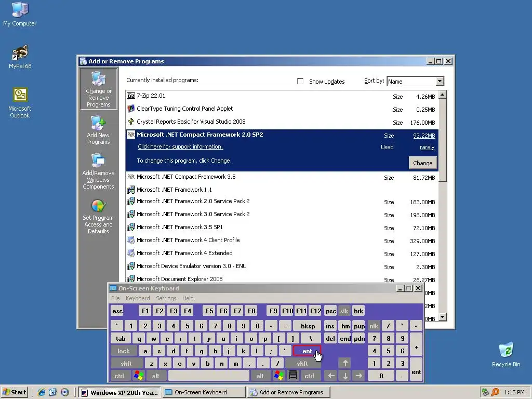Screen dimensions: 532x399
Task: Click the Start button
Action: pos(14,392)
